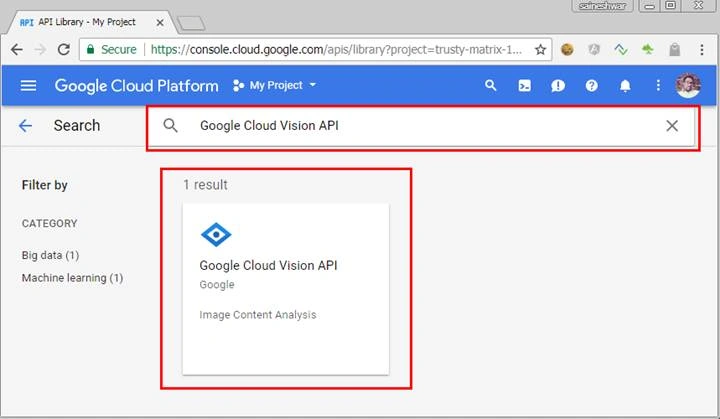Click the green zigzag extension icon
Image resolution: width=720 pixels, height=419 pixels.
tap(621, 49)
